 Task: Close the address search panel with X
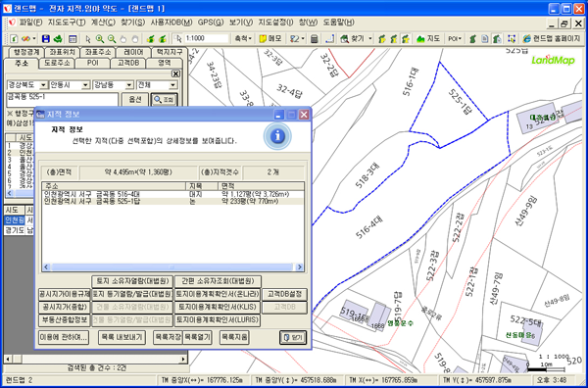[175, 73]
